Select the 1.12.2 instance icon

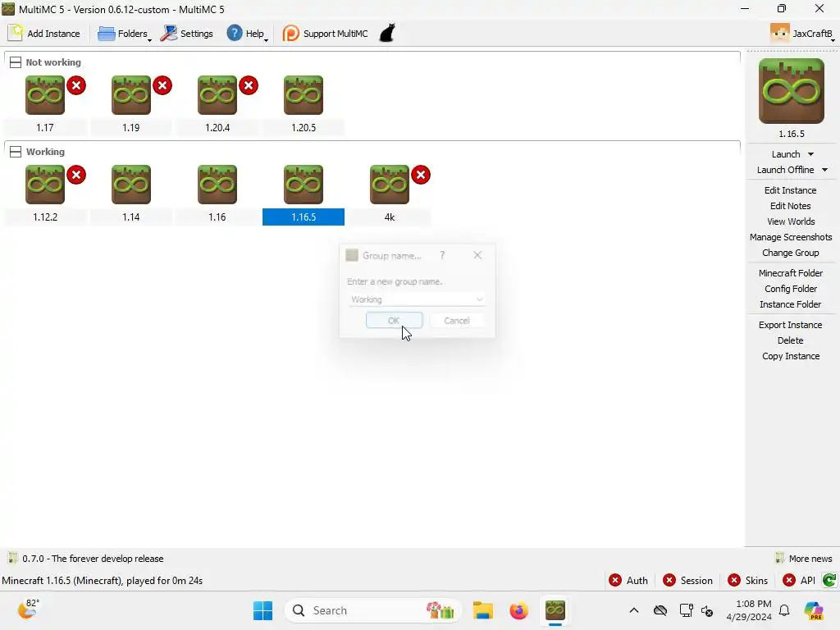click(45, 185)
